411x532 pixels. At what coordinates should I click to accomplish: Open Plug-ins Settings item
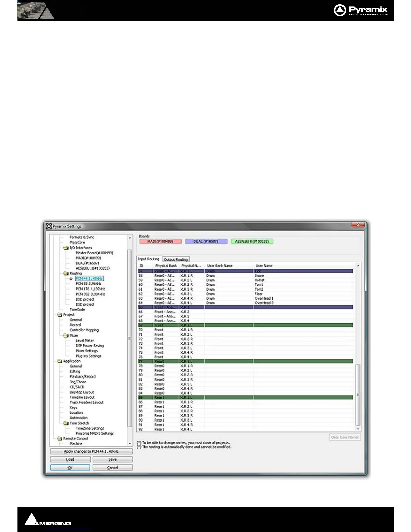point(88,356)
